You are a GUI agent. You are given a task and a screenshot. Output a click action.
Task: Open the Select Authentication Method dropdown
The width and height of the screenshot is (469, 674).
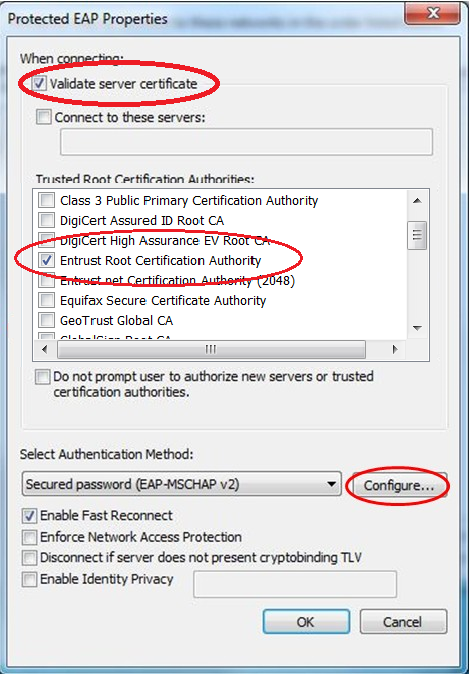pyautogui.click(x=181, y=484)
